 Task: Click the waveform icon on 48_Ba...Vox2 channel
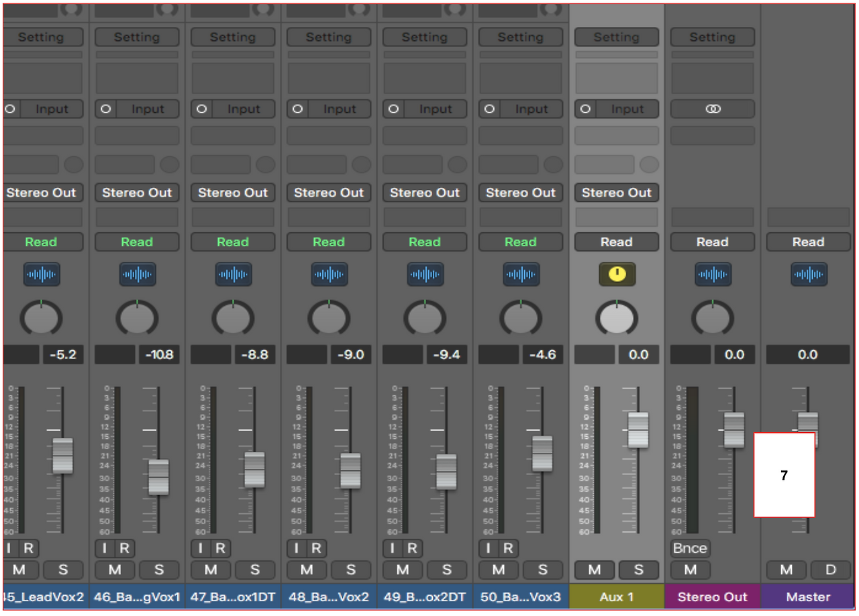(x=330, y=274)
